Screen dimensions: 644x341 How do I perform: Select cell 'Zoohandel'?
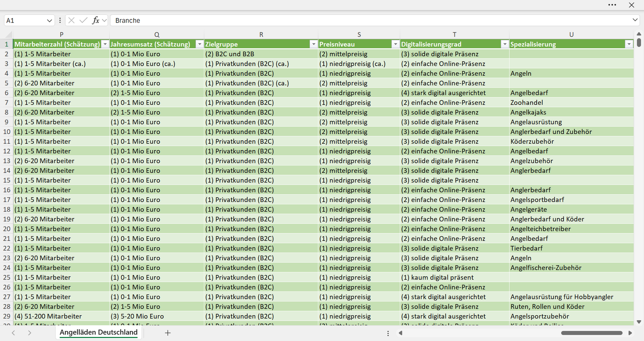pos(571,103)
